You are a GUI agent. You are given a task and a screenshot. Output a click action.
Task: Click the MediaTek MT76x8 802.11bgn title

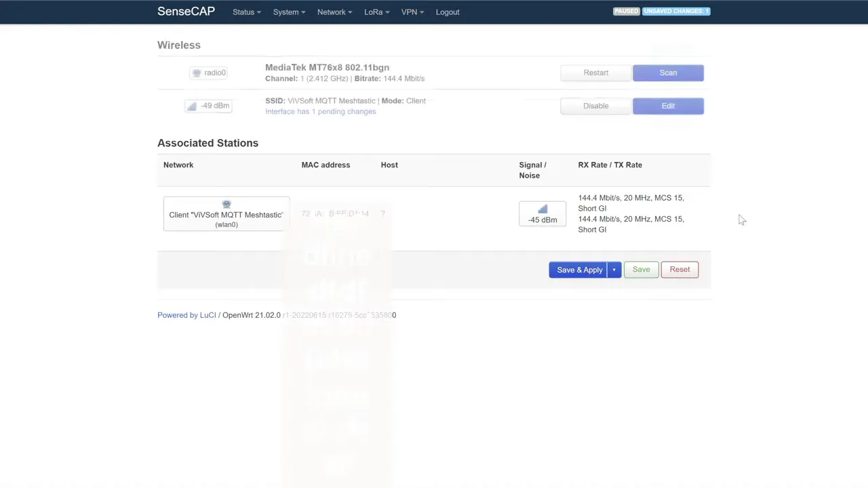327,67
